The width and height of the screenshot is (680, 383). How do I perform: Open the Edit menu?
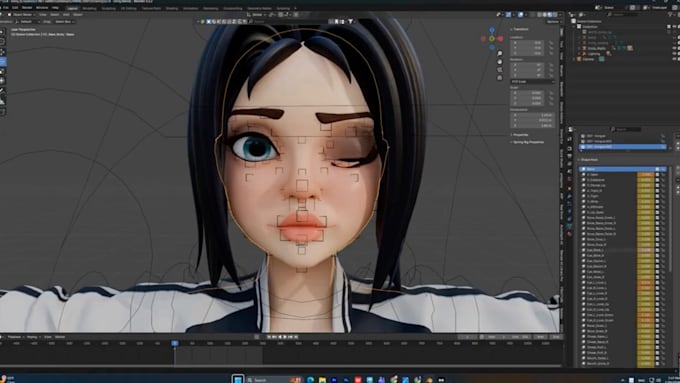point(15,8)
